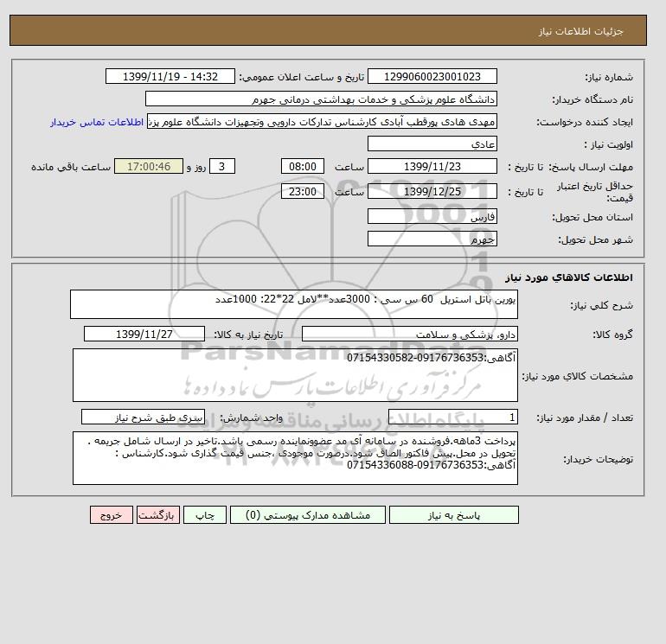Select the شماره نیاز field 1299060023001023
Screen dimensions: 666x644
432,76
